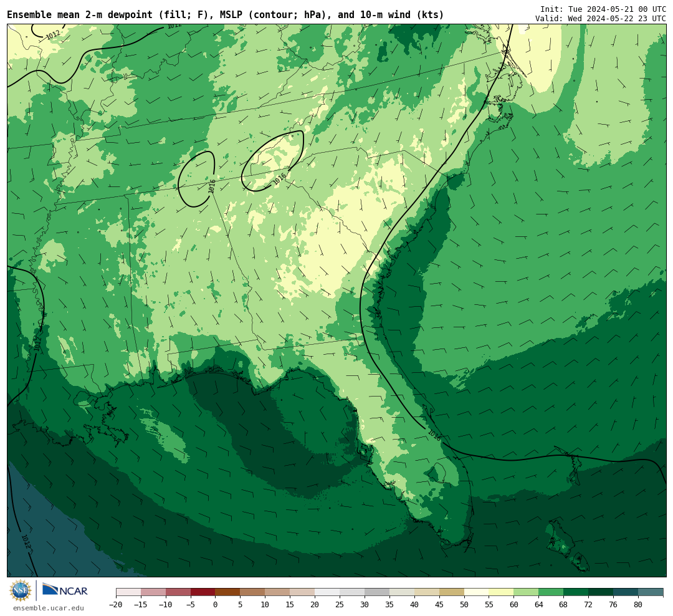The image size is (673, 616).
Task: Click the 1012 contour label in the bottom-left ocean area
Action: tap(26, 541)
